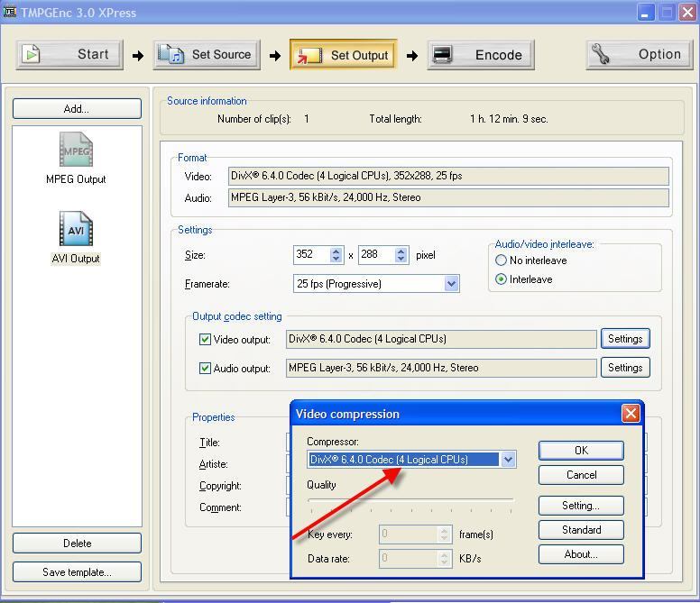Click the height size field 288
Viewport: 700px width, 603px height.
pyautogui.click(x=376, y=255)
